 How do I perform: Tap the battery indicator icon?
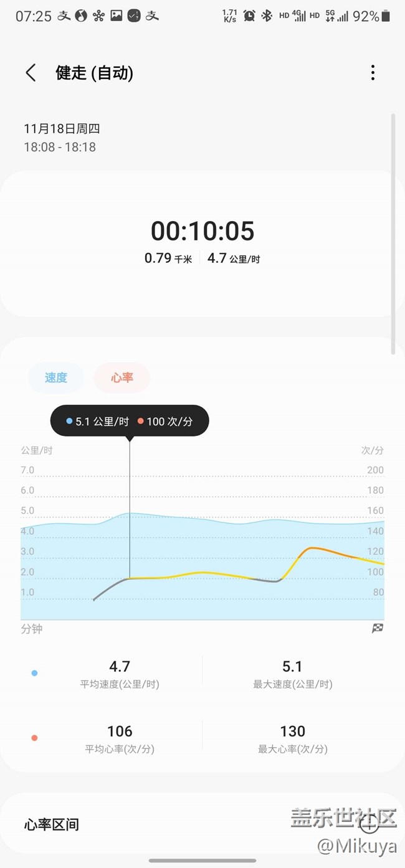click(x=386, y=16)
